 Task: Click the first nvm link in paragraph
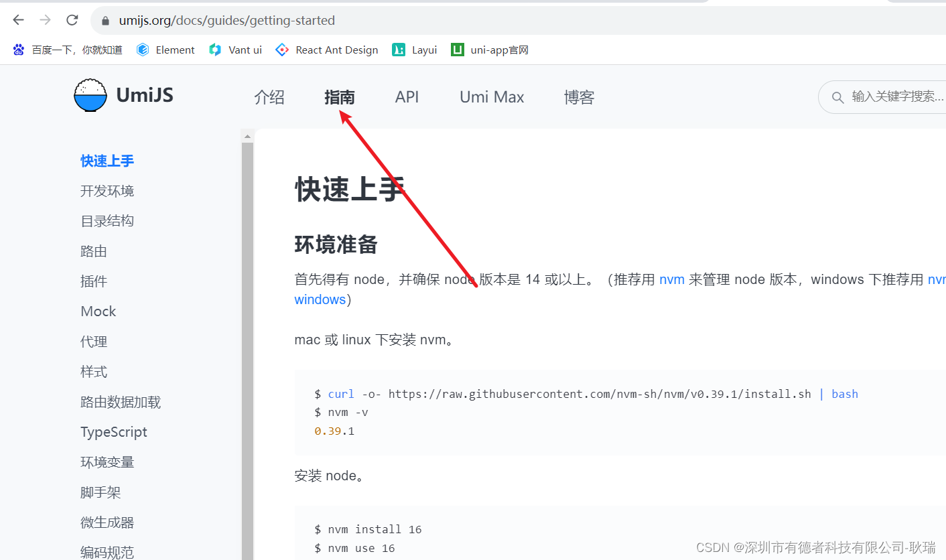672,279
